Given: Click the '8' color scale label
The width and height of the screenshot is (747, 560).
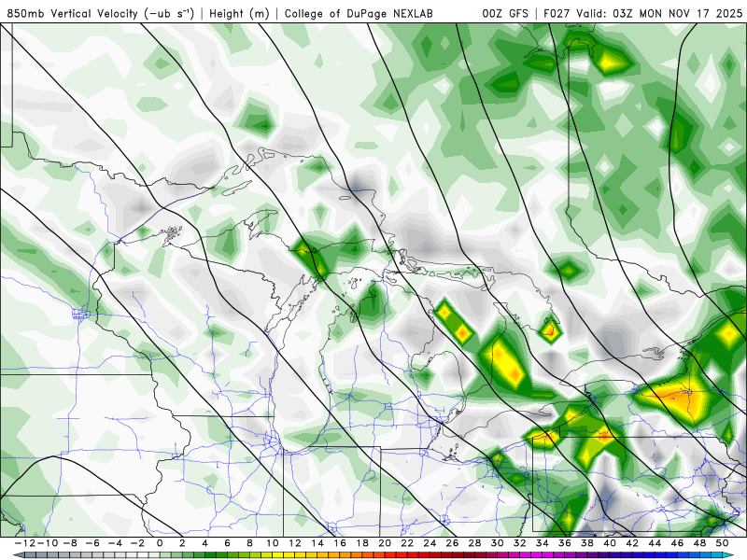Looking at the screenshot, I should pyautogui.click(x=249, y=543).
